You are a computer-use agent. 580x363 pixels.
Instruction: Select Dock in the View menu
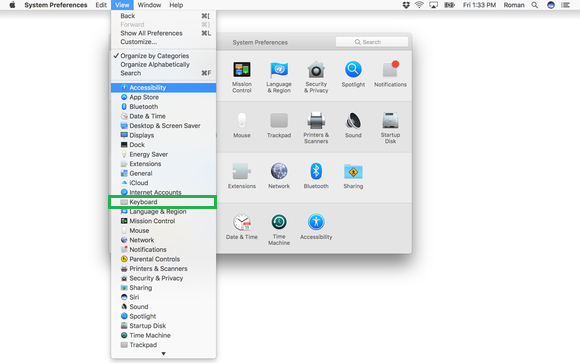tap(163, 145)
